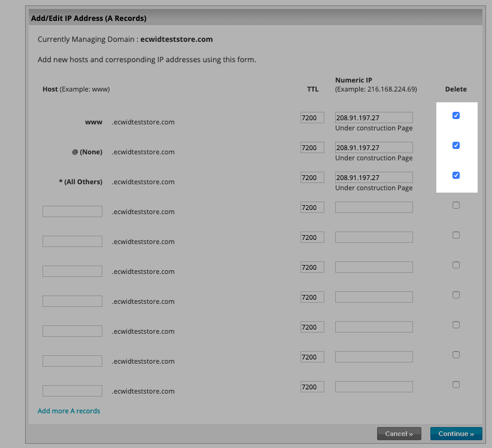Select the Numeric IP field for @ (None)
Screen dimensions: 492x448
pos(373,147)
